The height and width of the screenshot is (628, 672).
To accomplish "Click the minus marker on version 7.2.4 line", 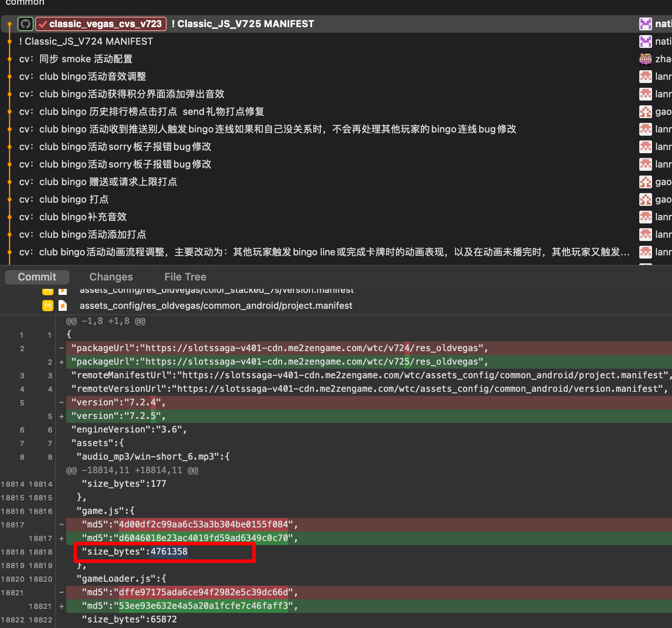I will (x=61, y=403).
